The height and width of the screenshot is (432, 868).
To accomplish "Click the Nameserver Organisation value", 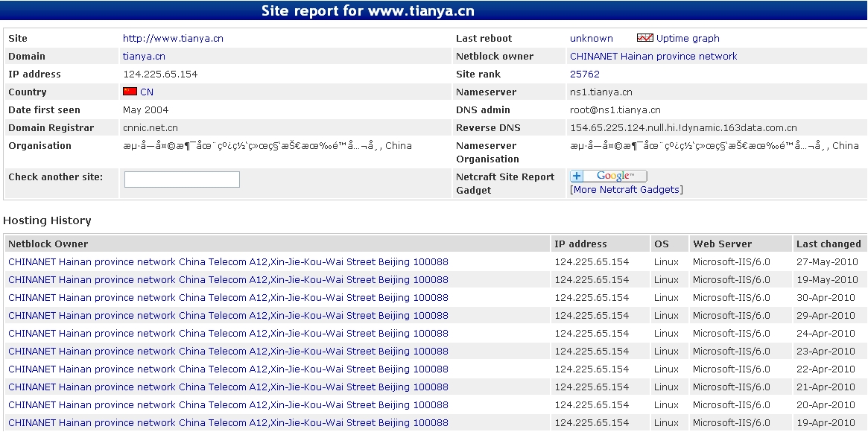I will [x=714, y=146].
